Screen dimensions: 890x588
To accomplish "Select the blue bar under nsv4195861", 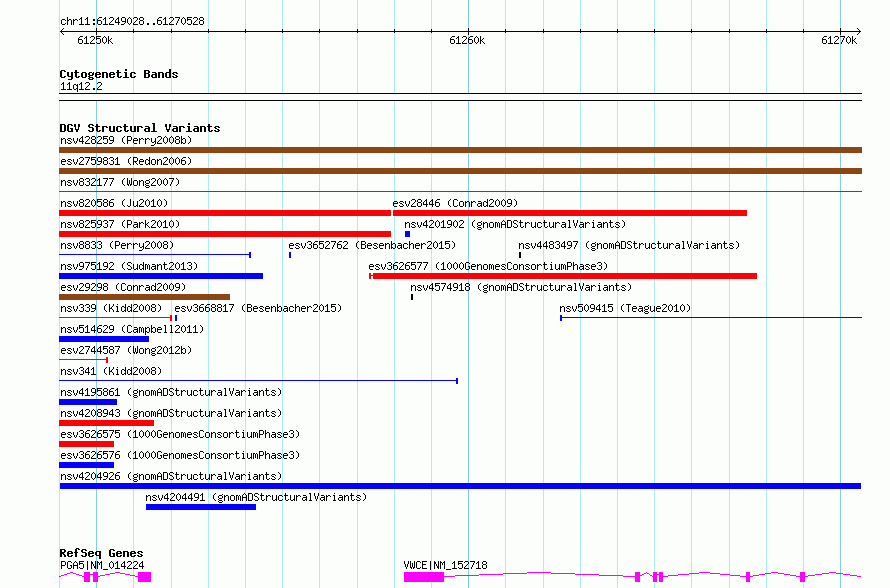I will click(x=88, y=402).
